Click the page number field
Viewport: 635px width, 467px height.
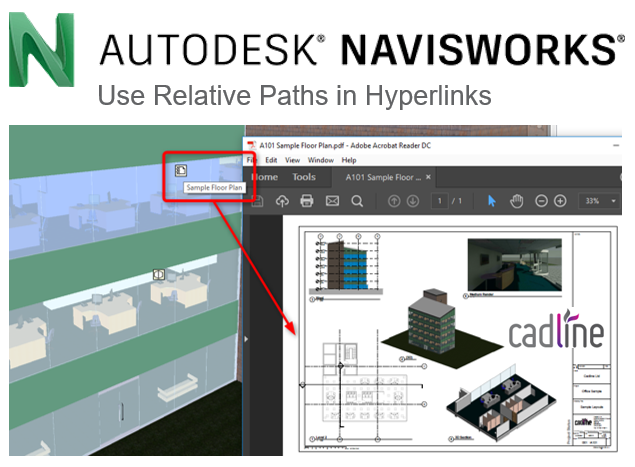tap(440, 201)
